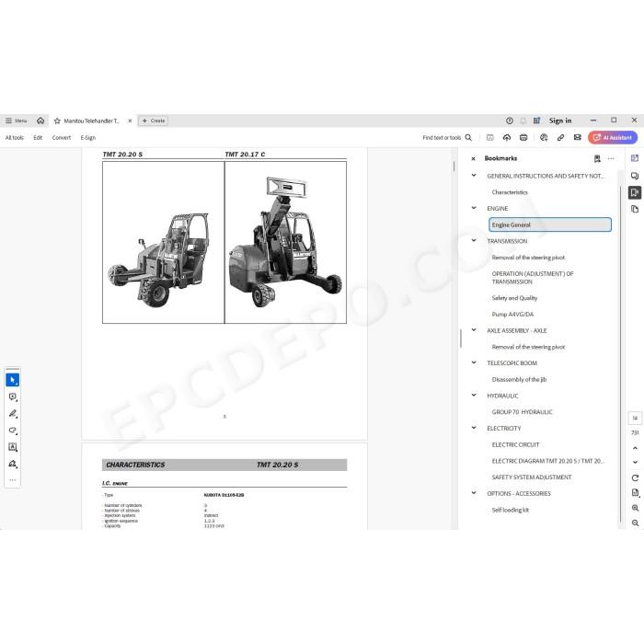Print the document with printer icon
Viewport: 644px width, 644px height.
click(x=523, y=138)
